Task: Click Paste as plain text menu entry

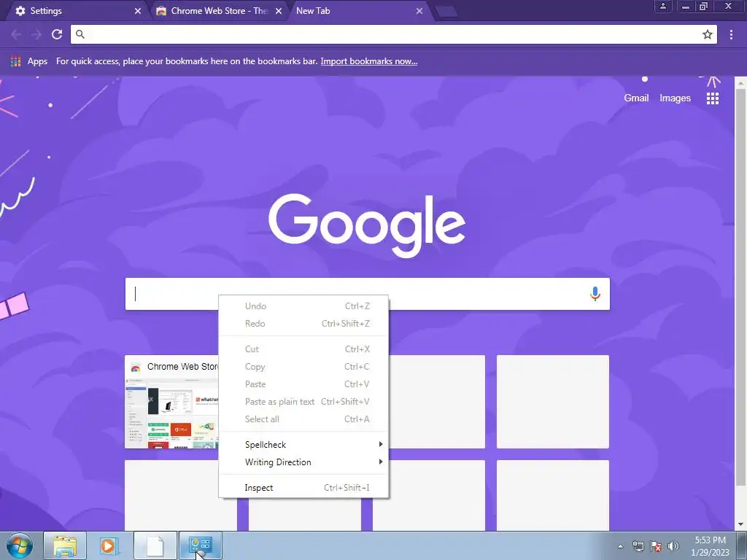Action: (x=303, y=402)
